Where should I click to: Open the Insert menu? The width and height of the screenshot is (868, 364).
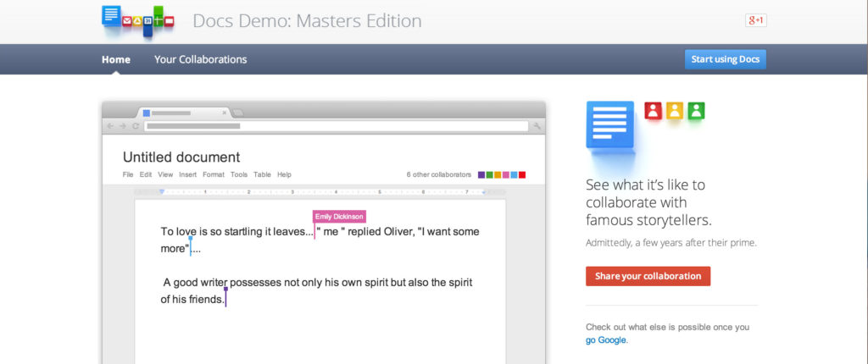click(187, 174)
